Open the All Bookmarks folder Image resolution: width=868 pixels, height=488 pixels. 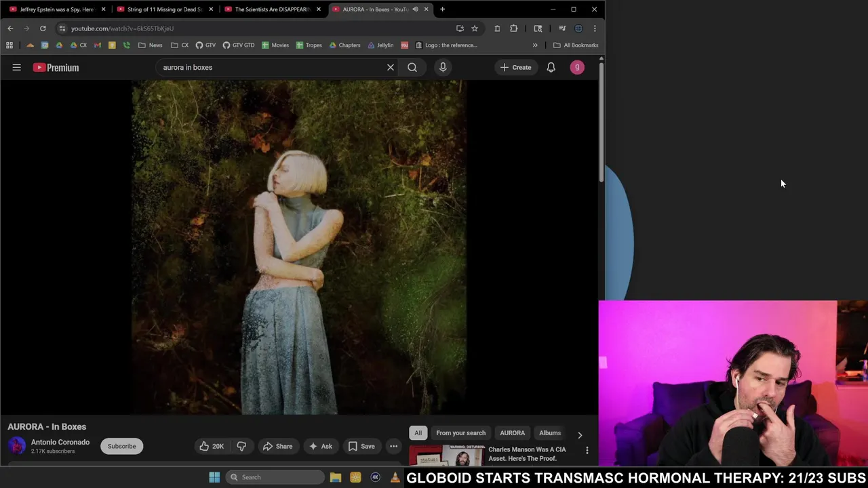click(x=576, y=45)
